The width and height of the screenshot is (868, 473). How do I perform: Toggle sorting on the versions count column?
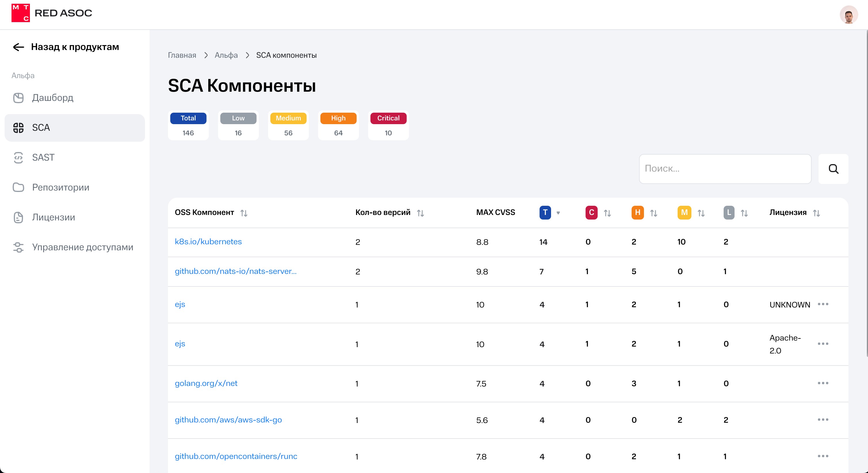pos(420,213)
